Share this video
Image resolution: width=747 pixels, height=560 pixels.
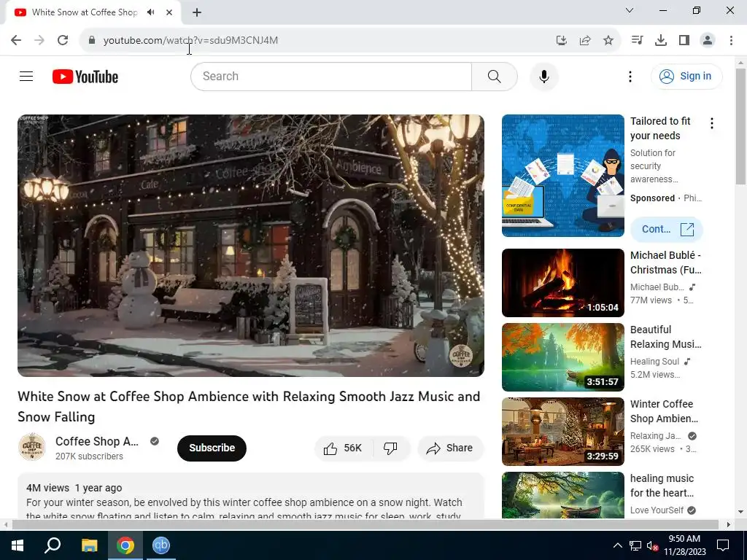click(450, 448)
